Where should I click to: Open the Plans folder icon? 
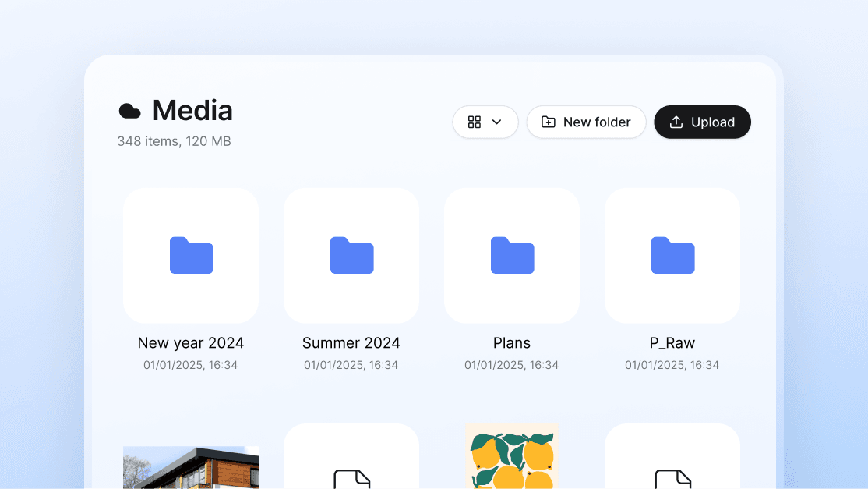click(x=512, y=255)
